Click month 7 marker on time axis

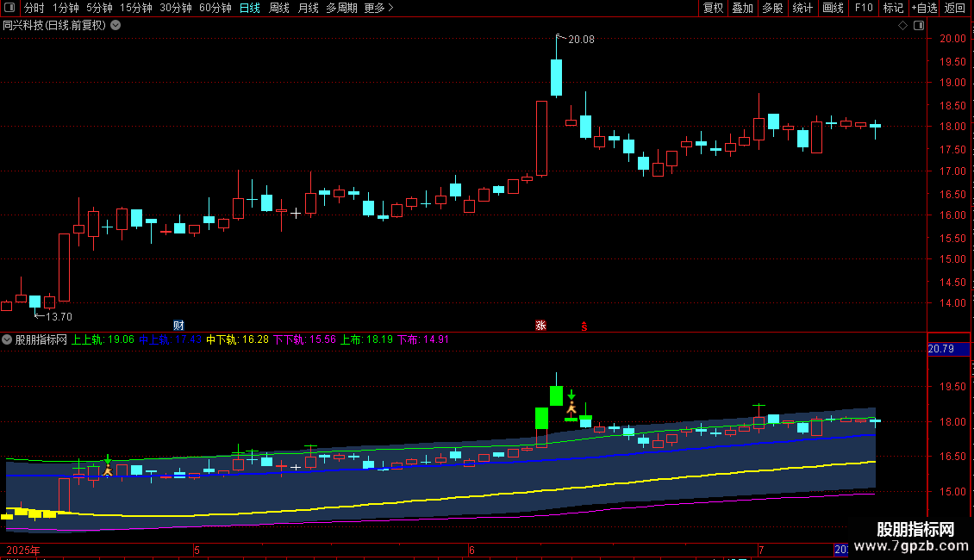click(761, 550)
